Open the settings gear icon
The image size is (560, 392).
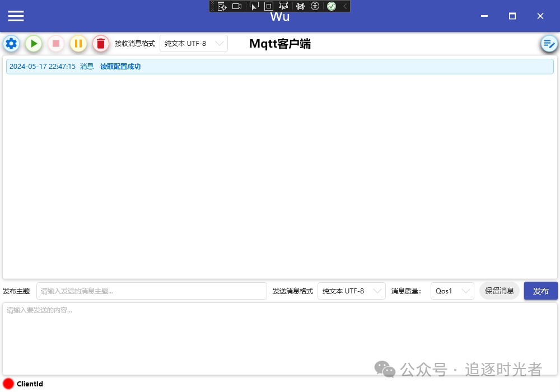click(11, 44)
